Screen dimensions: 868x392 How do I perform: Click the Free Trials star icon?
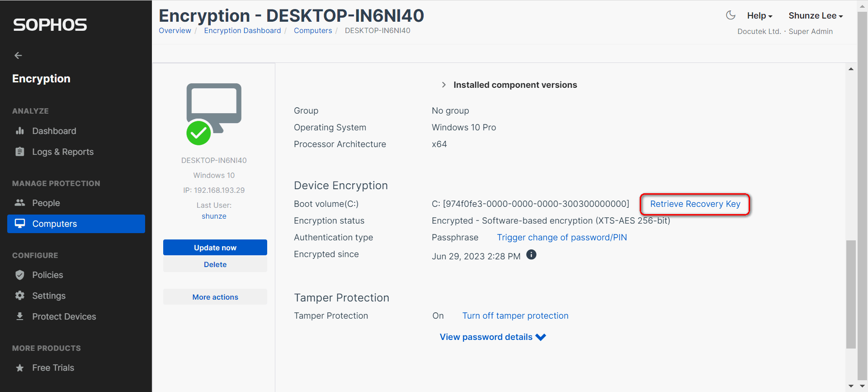[x=20, y=368]
